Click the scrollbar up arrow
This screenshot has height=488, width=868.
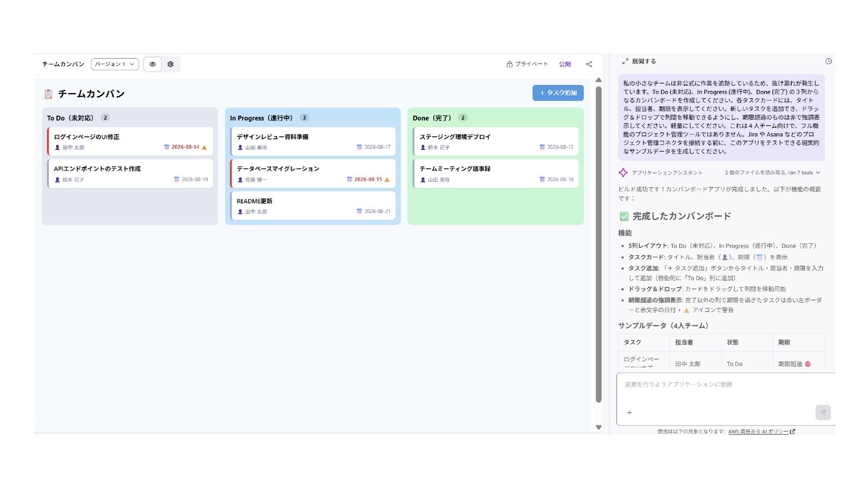[599, 80]
